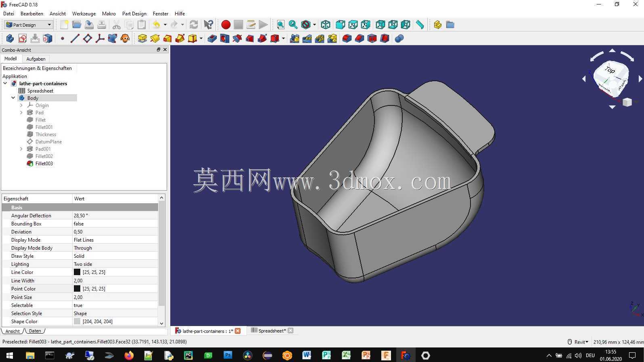Click the What's This help cursor icon
Image resolution: width=644 pixels, height=362 pixels.
[x=209, y=25]
